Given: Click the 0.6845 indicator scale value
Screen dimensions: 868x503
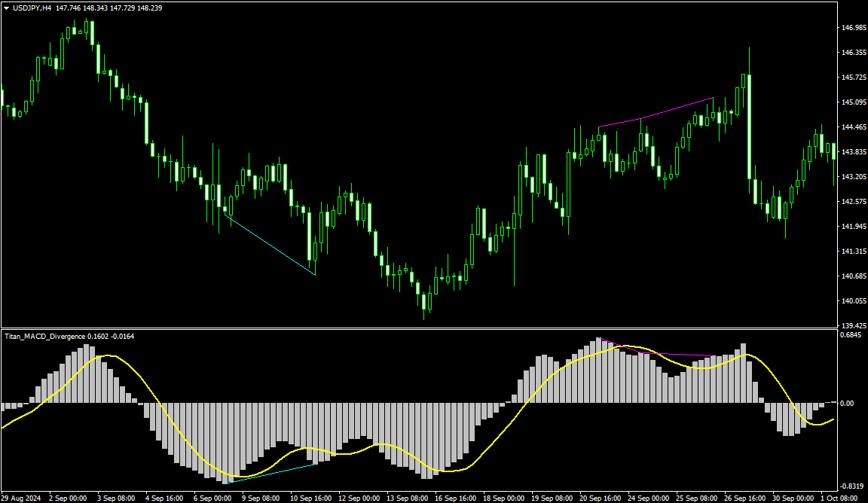Looking at the screenshot, I should tap(851, 335).
